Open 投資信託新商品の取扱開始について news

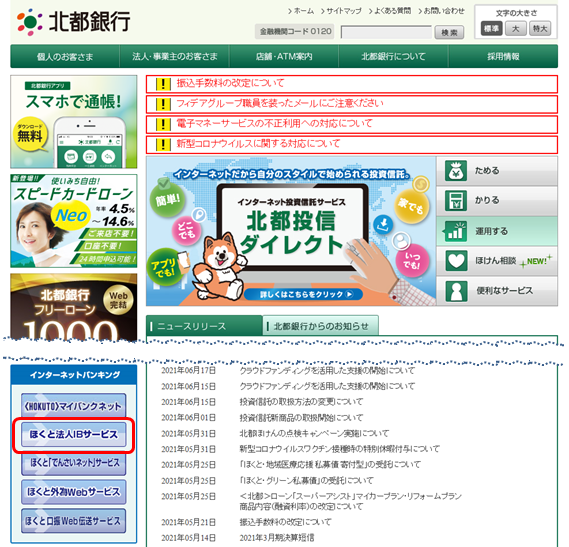pos(301,418)
